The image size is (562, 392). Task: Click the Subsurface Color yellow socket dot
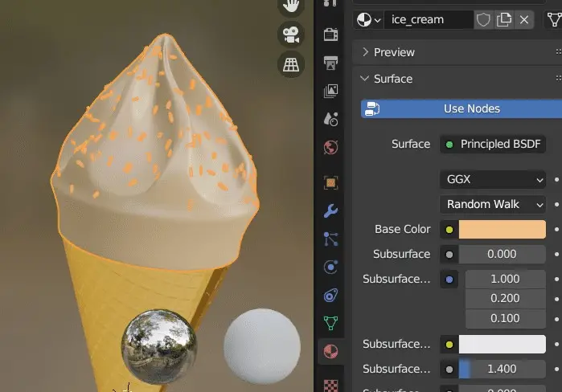(449, 345)
